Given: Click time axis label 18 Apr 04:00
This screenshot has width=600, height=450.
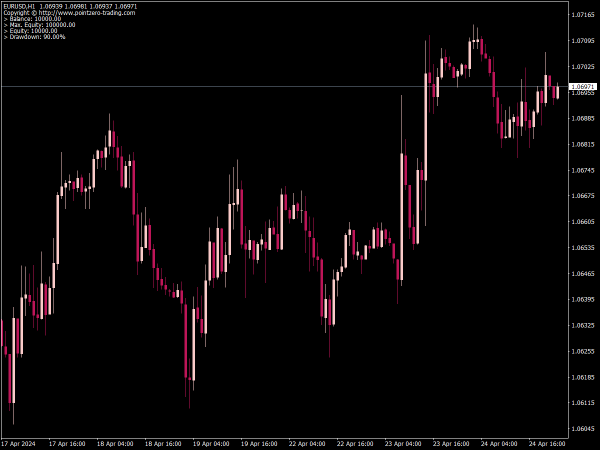Looking at the screenshot, I should point(115,444).
